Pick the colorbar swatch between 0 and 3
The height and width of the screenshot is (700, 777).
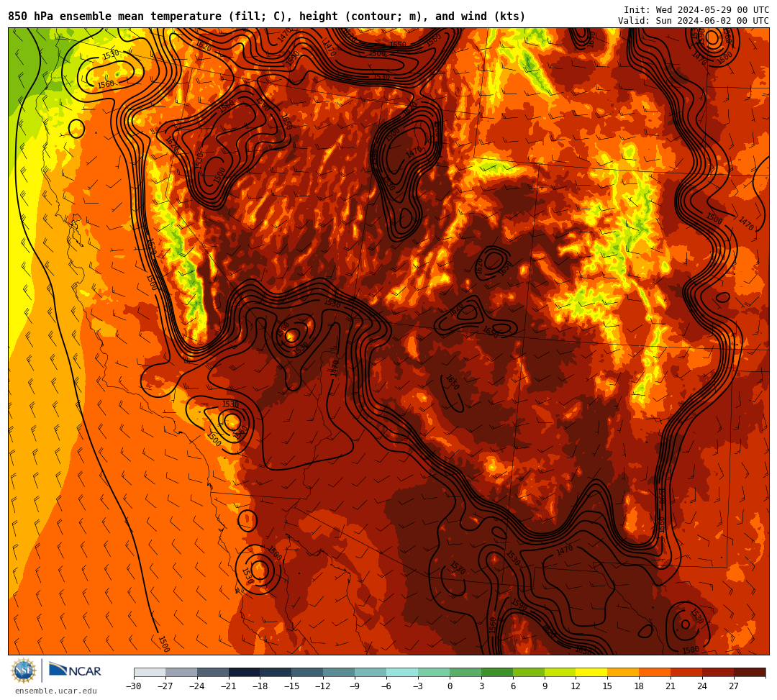[465, 672]
